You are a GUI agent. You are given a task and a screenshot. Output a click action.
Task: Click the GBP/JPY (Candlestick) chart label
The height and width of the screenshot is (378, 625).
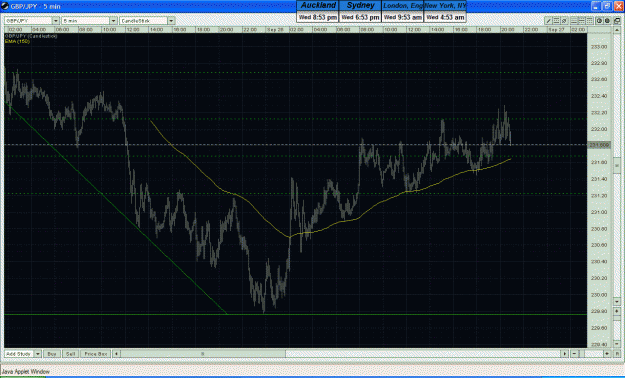pos(31,36)
